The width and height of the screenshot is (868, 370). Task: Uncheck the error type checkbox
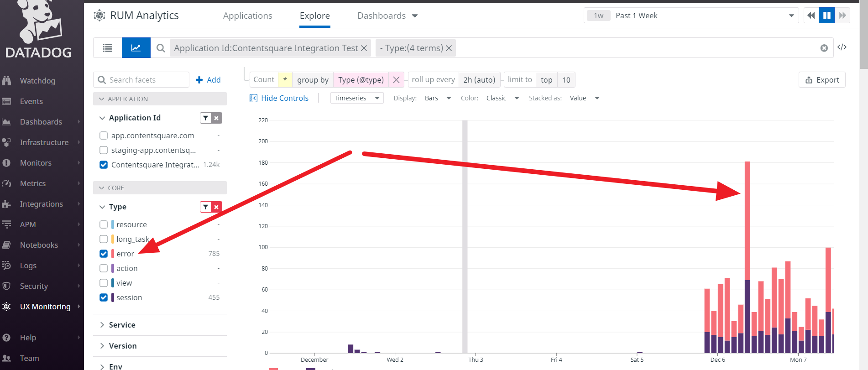tap(104, 254)
